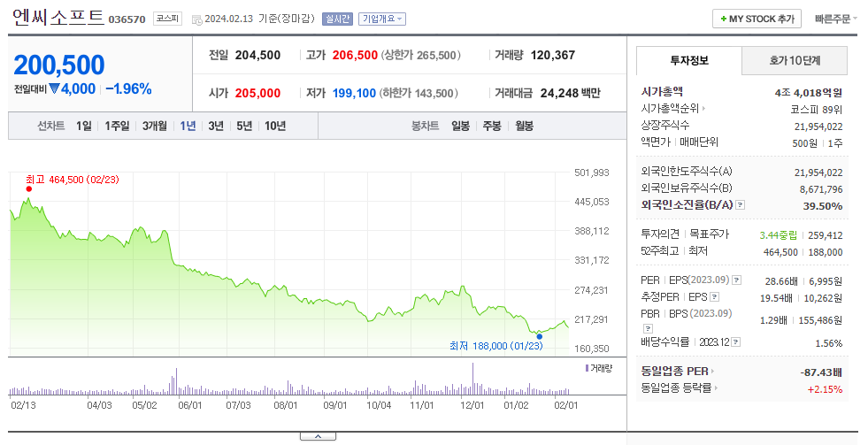This screenshot has height=445, width=868.
Task: Click the 배당수익률 value 1.56%
Action: tap(829, 343)
